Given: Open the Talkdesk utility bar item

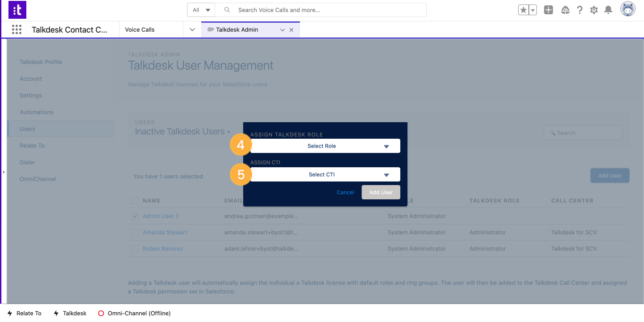Looking at the screenshot, I should 70,313.
